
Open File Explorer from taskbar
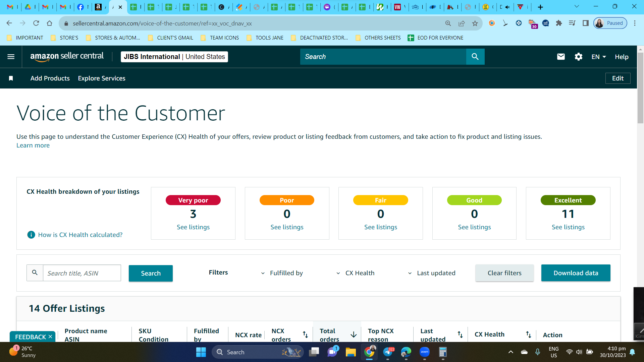[351, 352]
